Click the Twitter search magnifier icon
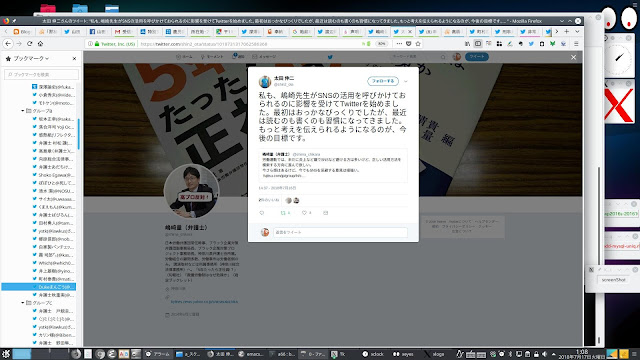The image size is (640, 360). (443, 57)
